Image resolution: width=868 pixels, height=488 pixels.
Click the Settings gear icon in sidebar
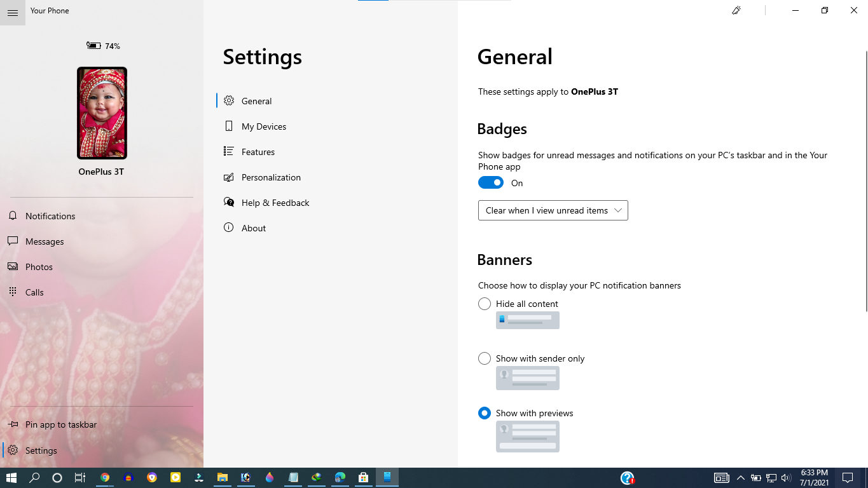(x=13, y=451)
